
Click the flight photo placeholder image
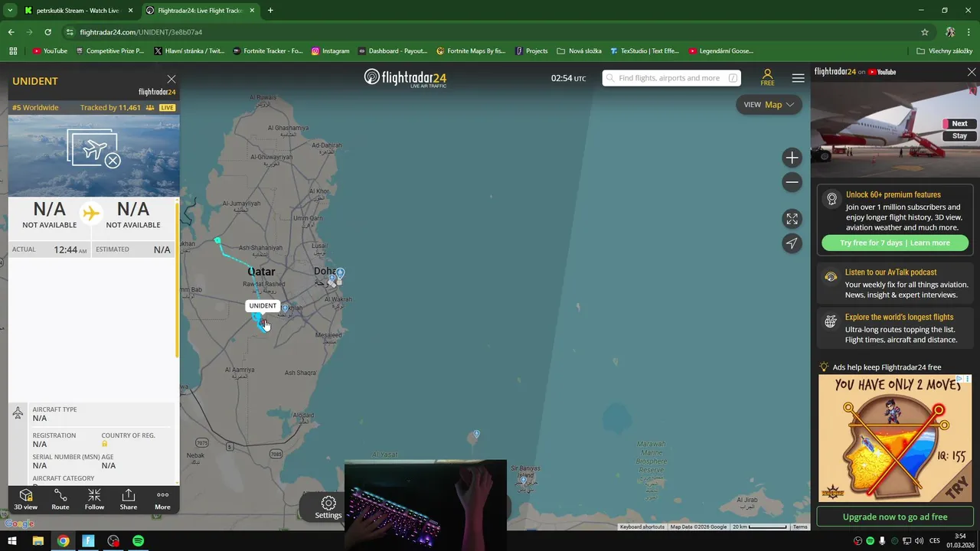tap(94, 156)
